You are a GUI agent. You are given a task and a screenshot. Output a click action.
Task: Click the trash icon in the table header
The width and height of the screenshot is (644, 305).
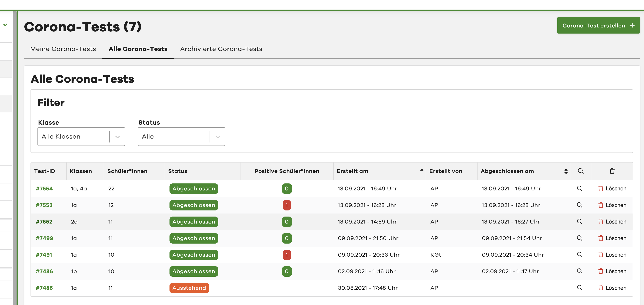(x=612, y=171)
